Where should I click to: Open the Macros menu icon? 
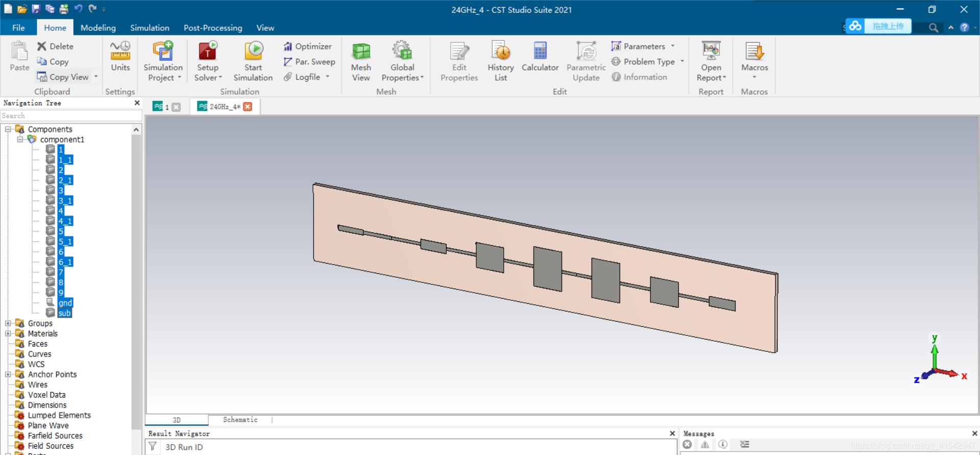coord(754,51)
